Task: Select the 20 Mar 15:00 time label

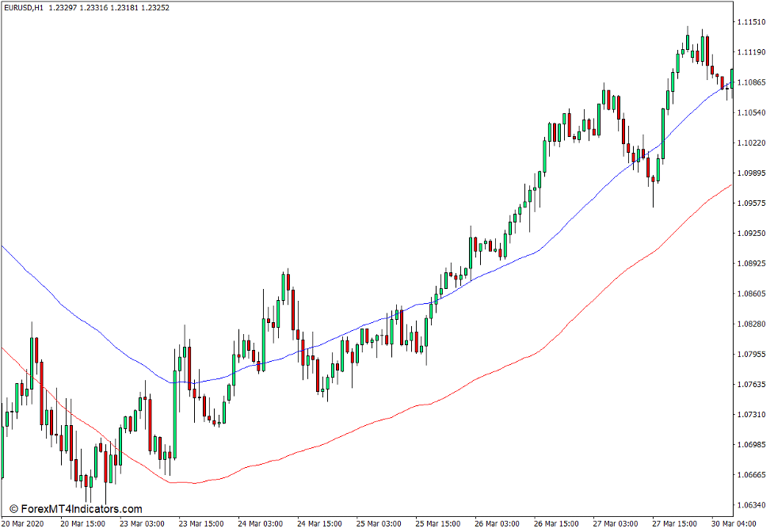Action: click(82, 524)
